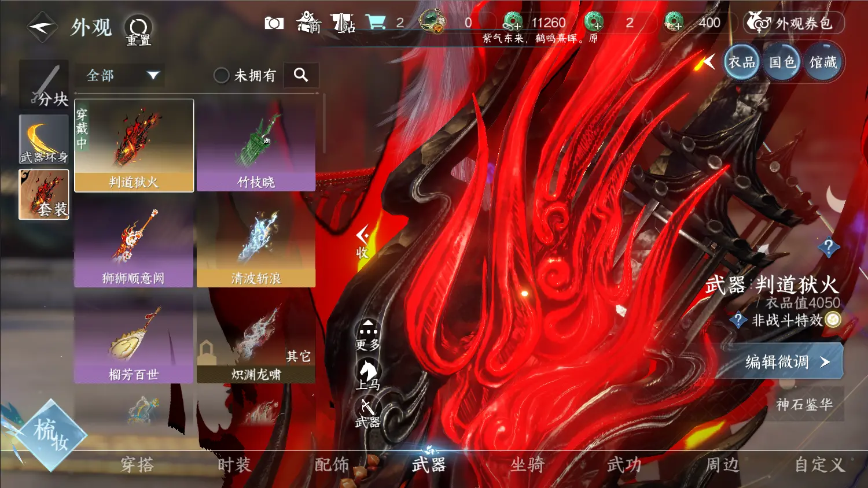
Task: Open the 梳妆 makeup diamond button
Action: [x=51, y=435]
